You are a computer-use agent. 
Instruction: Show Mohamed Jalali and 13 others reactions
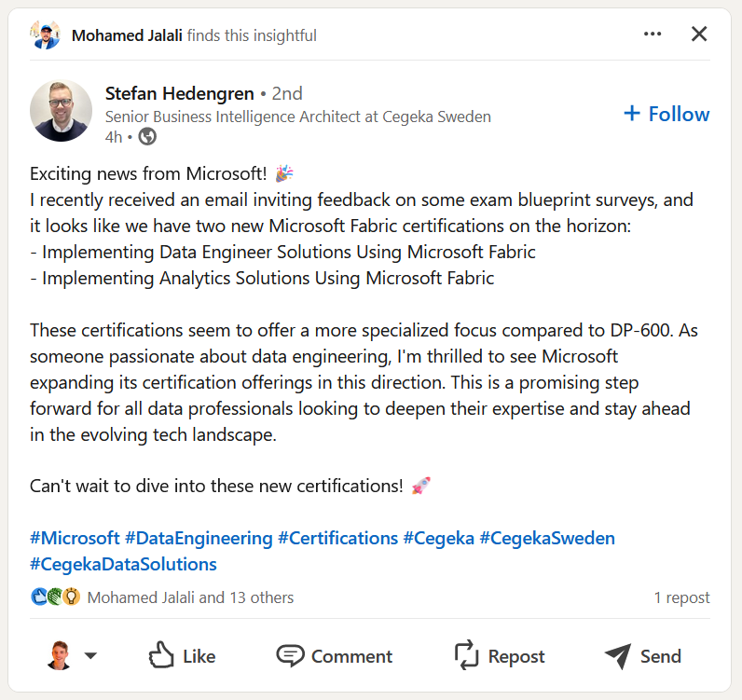(x=190, y=597)
